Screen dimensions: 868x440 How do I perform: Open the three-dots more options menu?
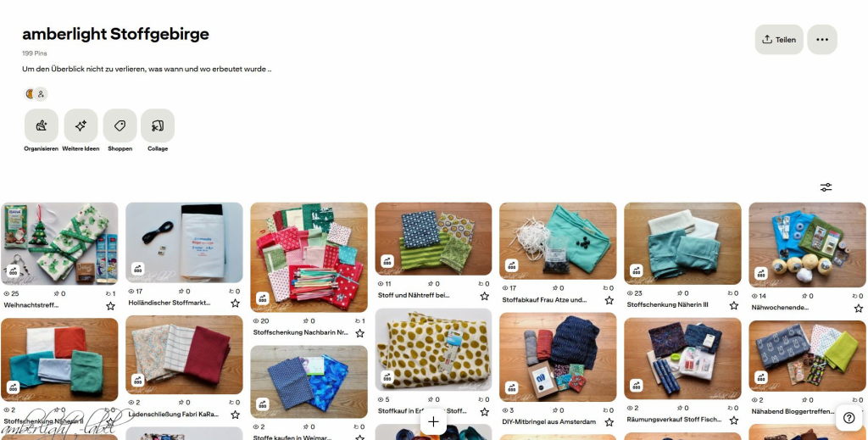coord(822,39)
